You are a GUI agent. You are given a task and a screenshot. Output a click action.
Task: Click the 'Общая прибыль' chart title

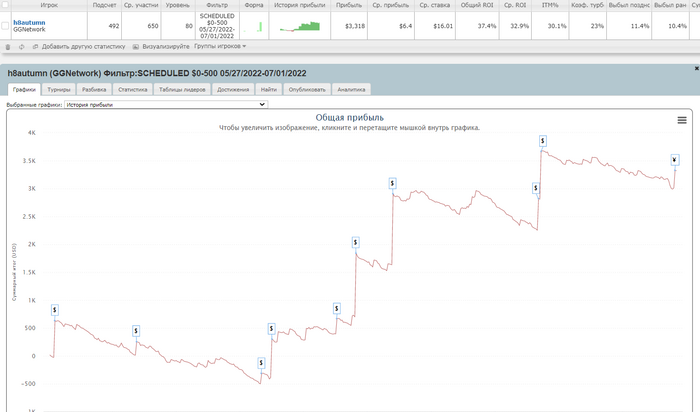point(350,117)
